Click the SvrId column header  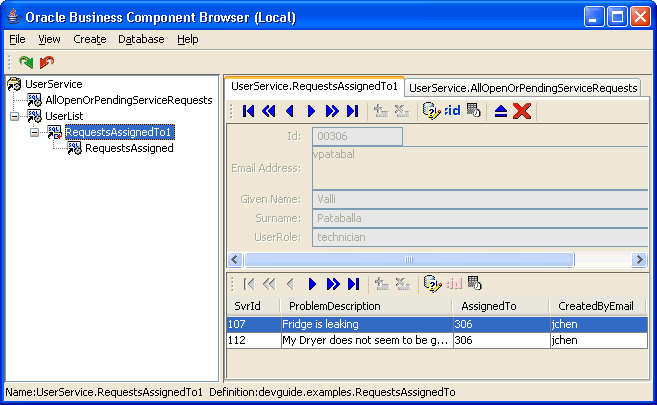(x=253, y=306)
